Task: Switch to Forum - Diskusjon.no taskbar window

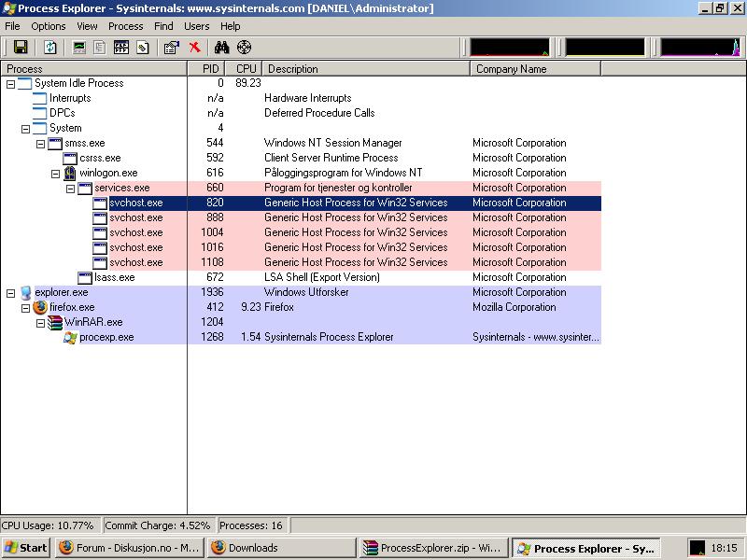Action: coord(130,548)
